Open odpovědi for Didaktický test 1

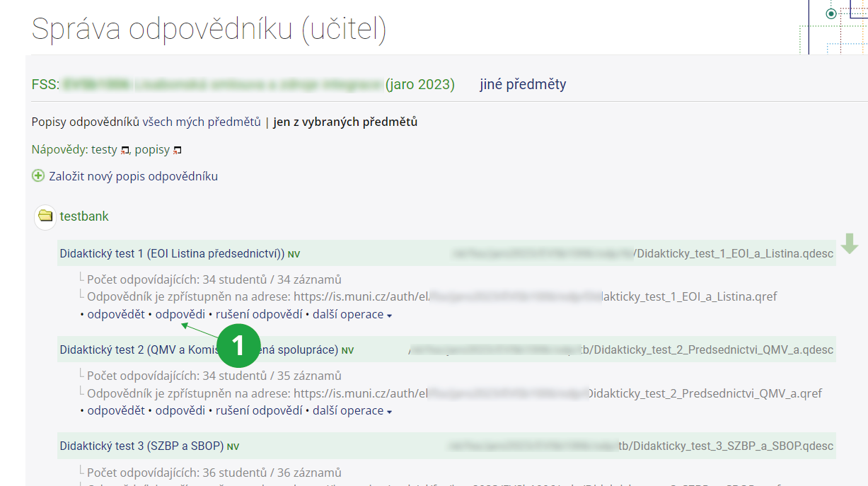pos(180,314)
